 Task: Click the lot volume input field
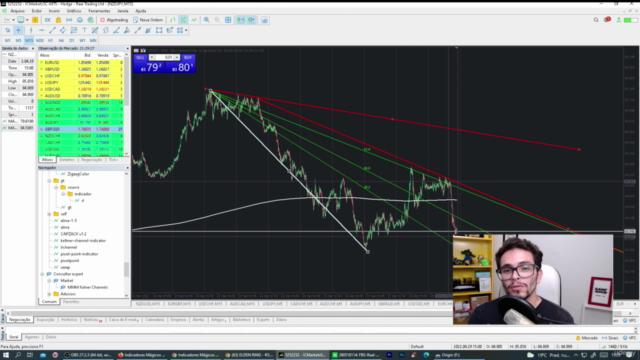[x=165, y=58]
